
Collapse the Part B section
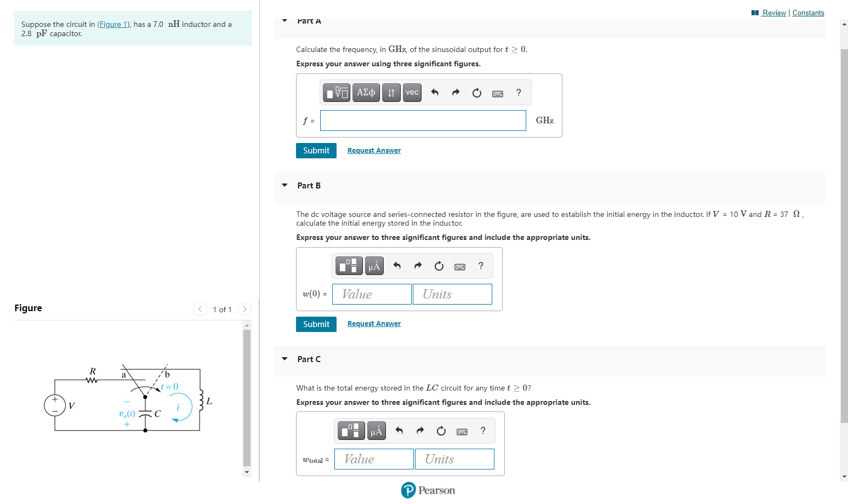point(284,185)
